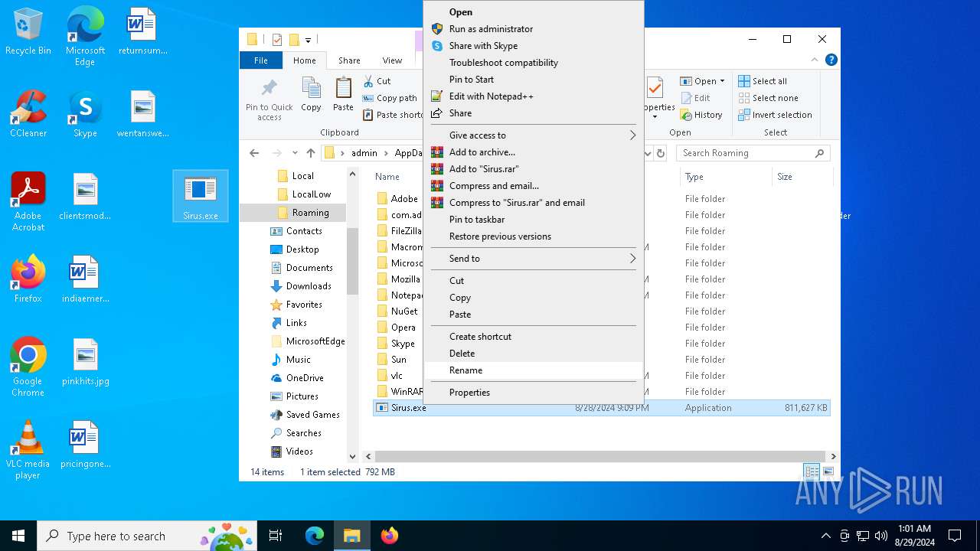Click Select all in the ribbon

pyautogui.click(x=763, y=81)
